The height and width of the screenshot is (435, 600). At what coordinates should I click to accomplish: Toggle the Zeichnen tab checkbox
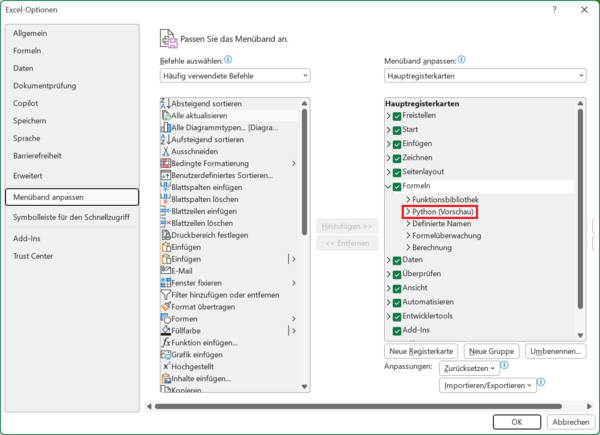pos(397,158)
